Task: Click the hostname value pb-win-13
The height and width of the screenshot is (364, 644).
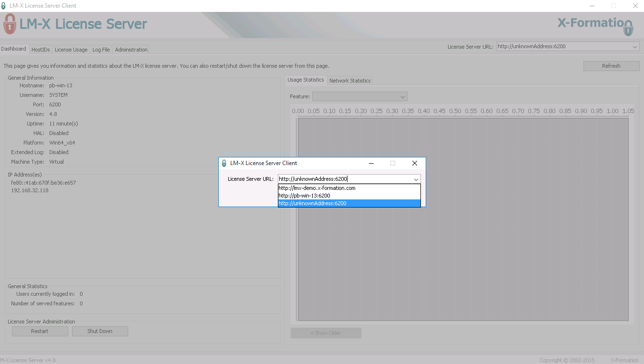Action: click(x=61, y=85)
